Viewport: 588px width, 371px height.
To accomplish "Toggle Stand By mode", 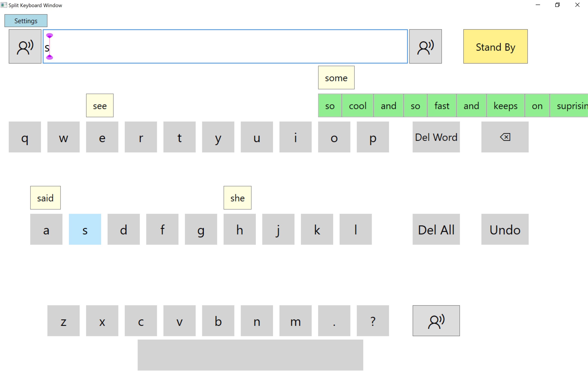I will click(x=495, y=47).
